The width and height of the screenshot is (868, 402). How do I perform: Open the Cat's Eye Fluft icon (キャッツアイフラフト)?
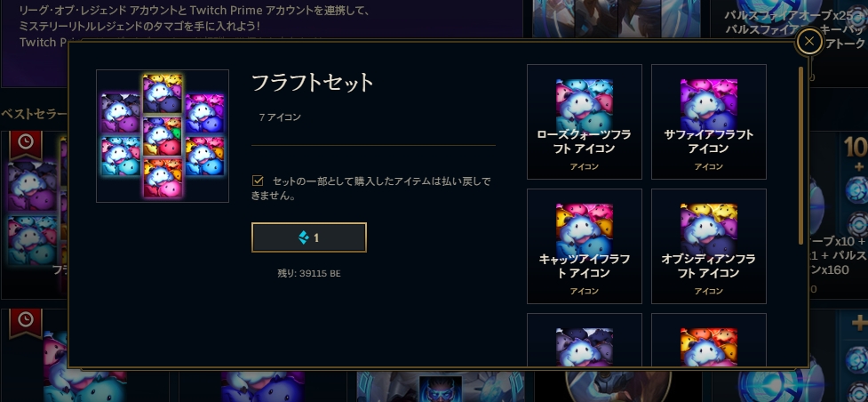click(584, 246)
